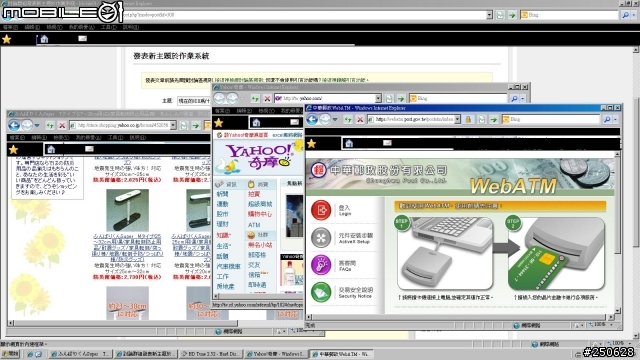Click the red Login icon on WebATM page
This screenshot has height=360, width=640.
point(321,210)
